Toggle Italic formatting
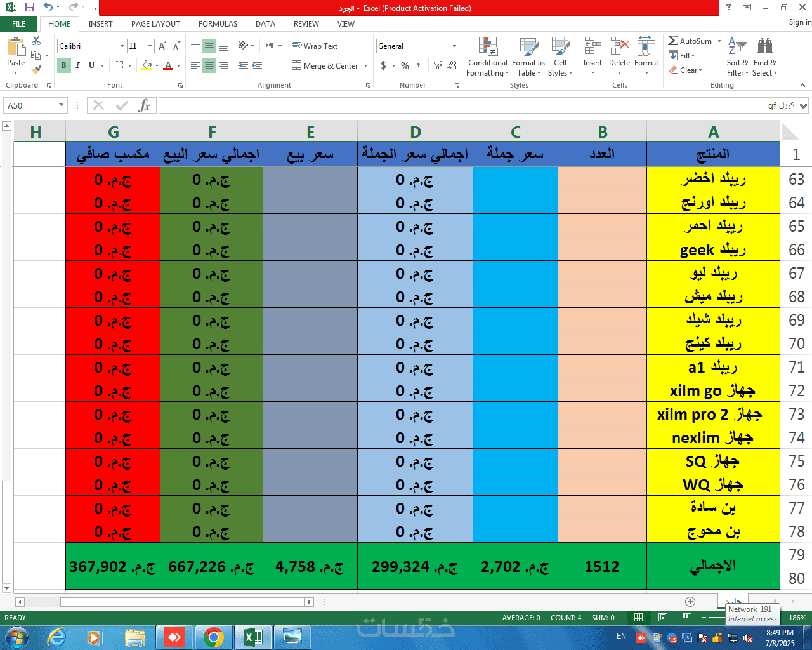The image size is (812, 650). pos(77,65)
